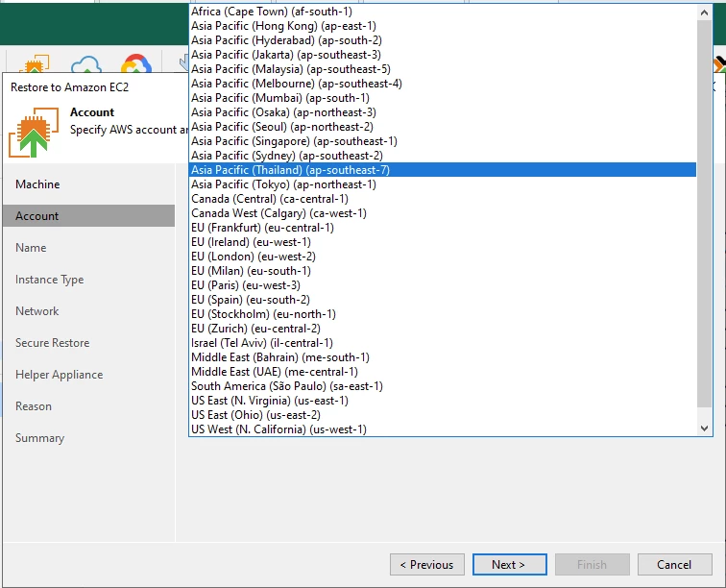Select EU (Stockholm) eu-north-1

pos(443,313)
